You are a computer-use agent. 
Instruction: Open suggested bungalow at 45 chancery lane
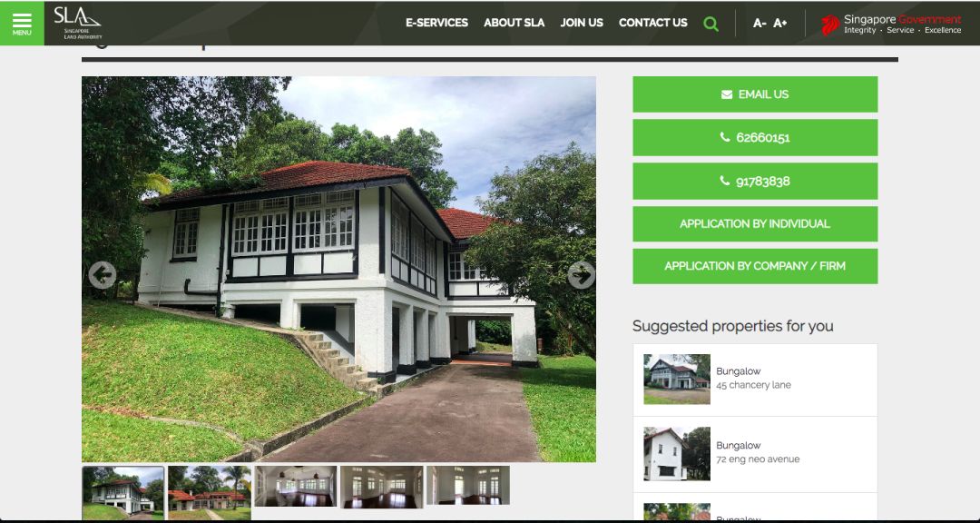pyautogui.click(x=755, y=380)
